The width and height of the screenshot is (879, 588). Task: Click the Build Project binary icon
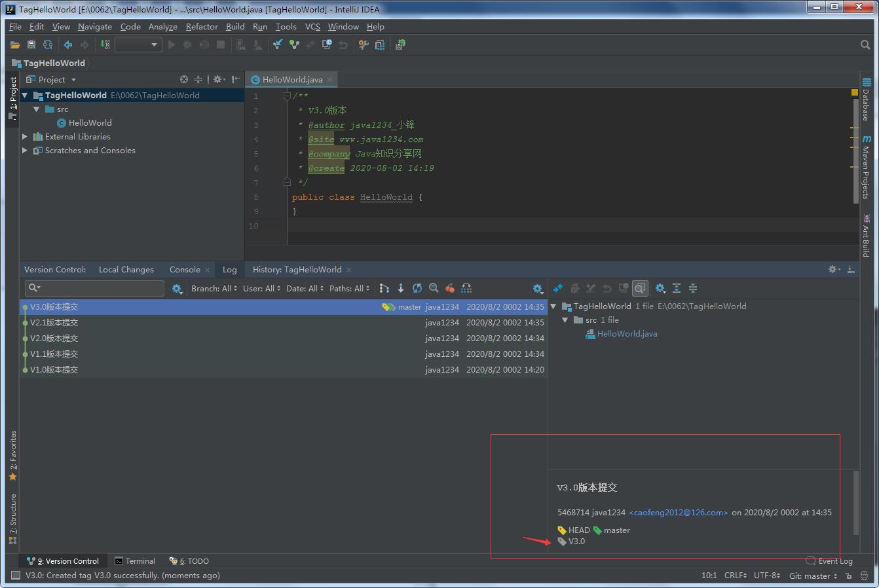pyautogui.click(x=105, y=45)
